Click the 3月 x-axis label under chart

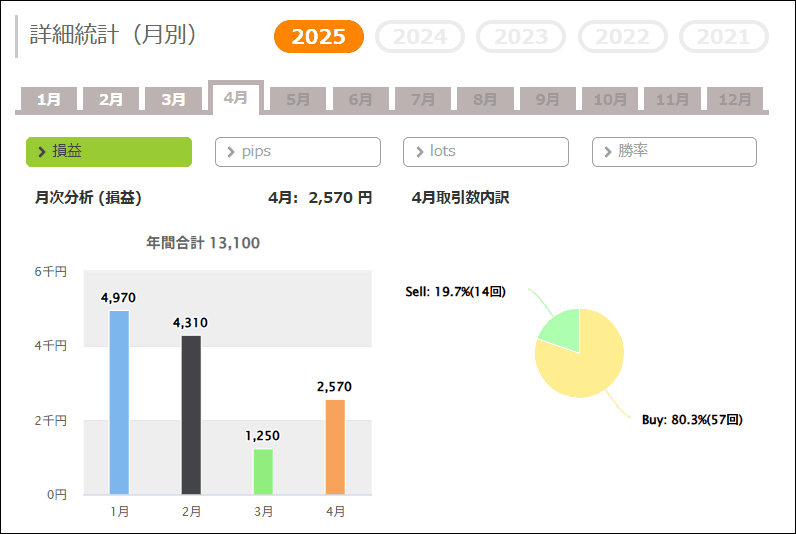pos(263,512)
